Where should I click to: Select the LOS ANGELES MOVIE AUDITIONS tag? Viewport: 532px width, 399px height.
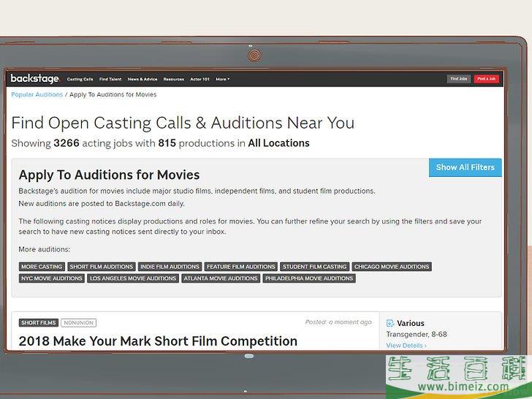(133, 278)
